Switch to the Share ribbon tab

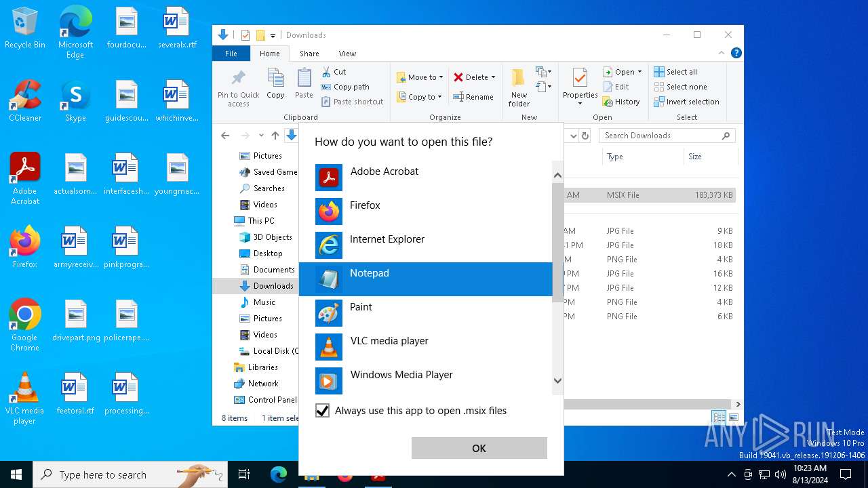pos(309,54)
